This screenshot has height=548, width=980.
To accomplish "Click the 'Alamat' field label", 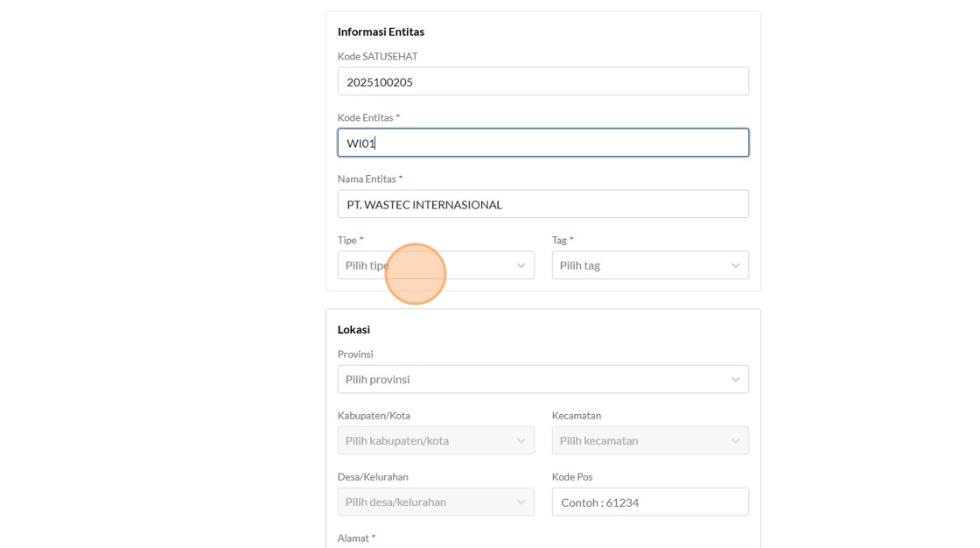I will click(353, 538).
